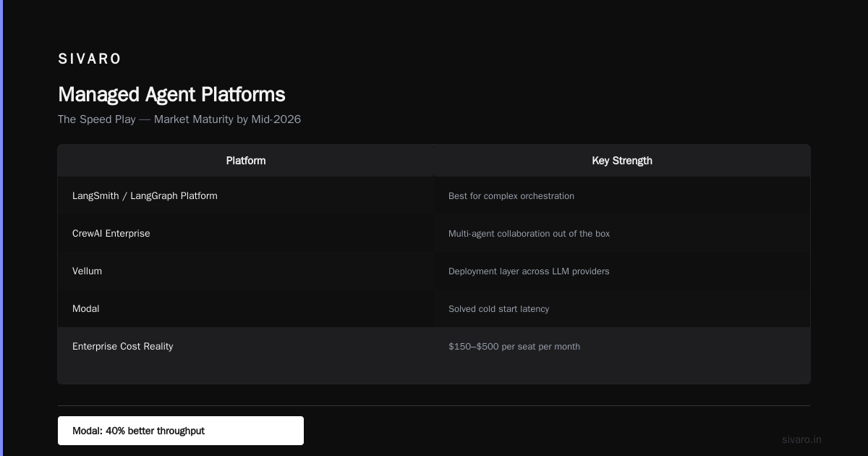
Task: Select the LangSmith / LangGraph Platform cell
Action: pos(246,195)
